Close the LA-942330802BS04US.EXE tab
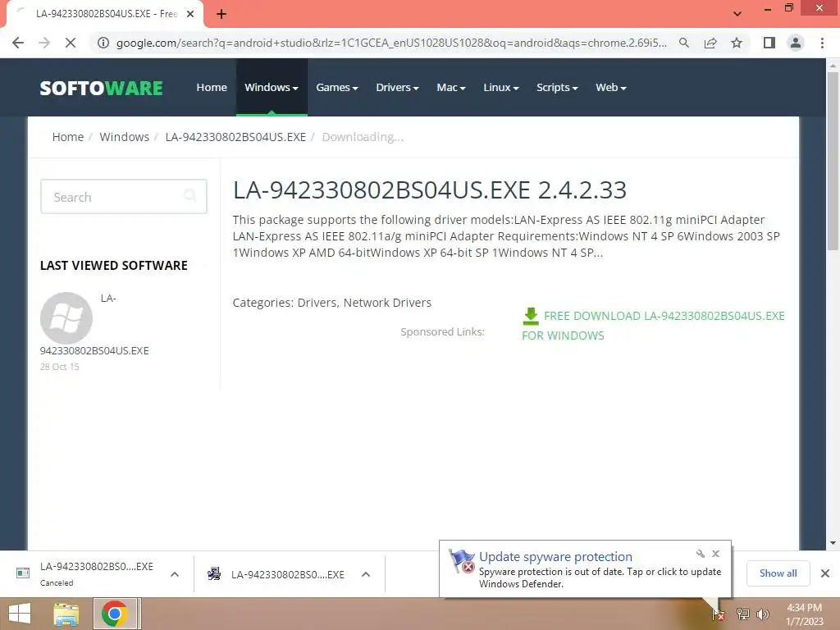Viewport: 840px width, 630px height. click(x=190, y=15)
